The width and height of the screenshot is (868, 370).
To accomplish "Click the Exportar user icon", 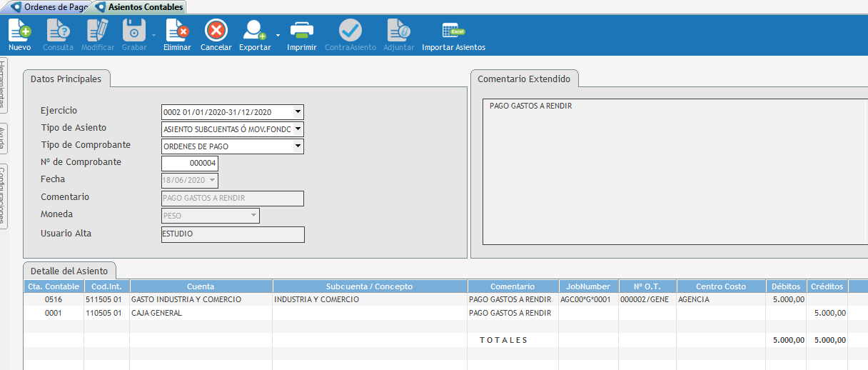I will (254, 31).
